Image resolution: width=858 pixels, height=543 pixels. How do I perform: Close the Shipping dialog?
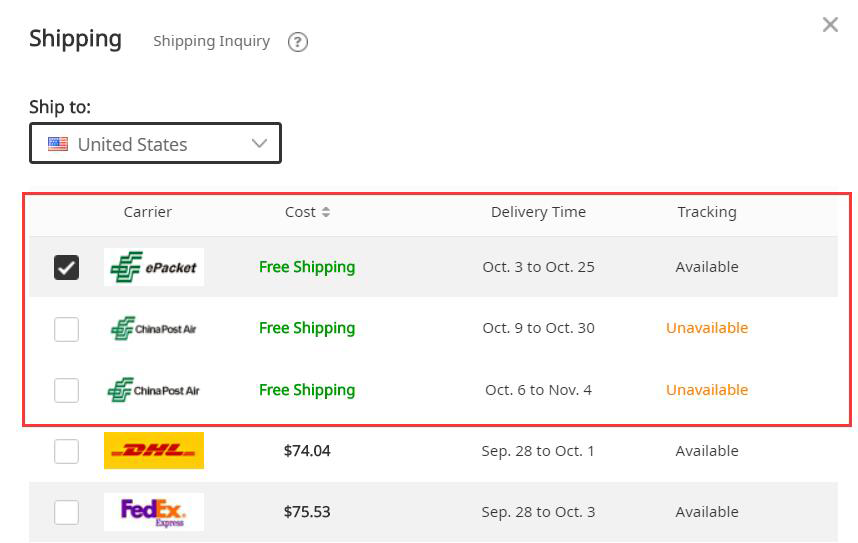click(x=830, y=25)
